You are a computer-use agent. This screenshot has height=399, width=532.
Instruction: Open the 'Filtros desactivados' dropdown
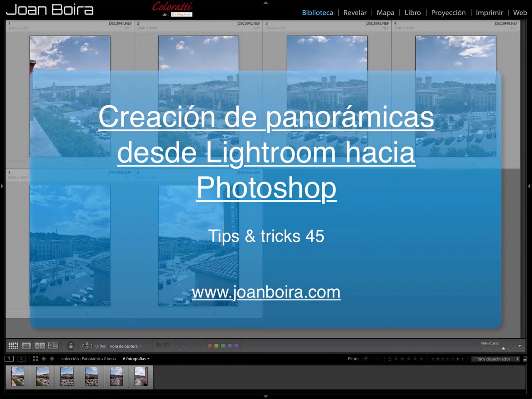495,359
